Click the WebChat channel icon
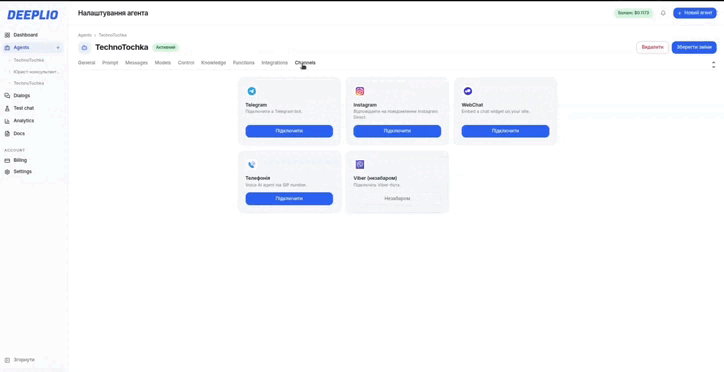Screen dimensions: 724x372 coord(468,91)
